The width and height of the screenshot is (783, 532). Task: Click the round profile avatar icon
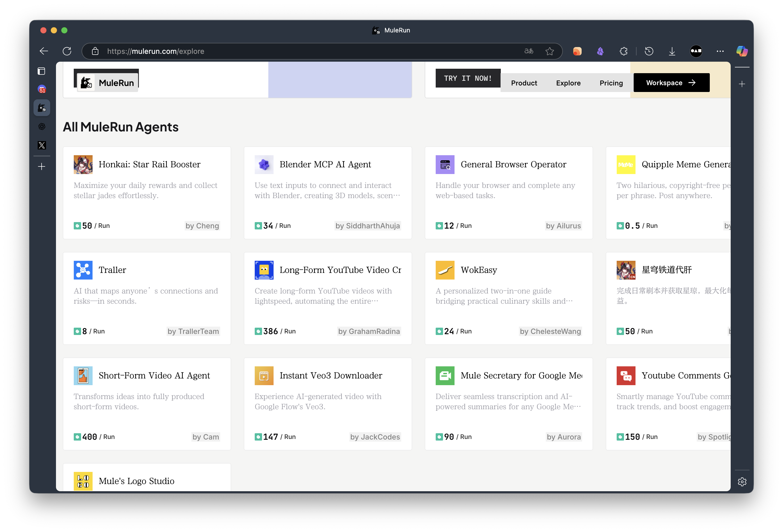[696, 51]
